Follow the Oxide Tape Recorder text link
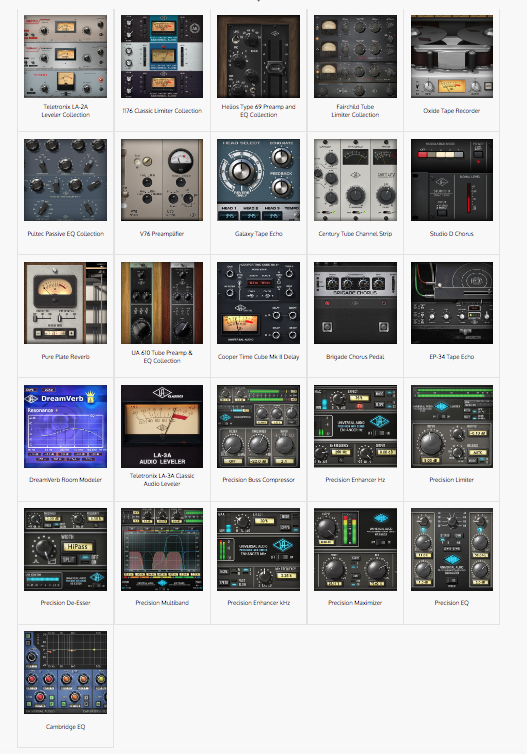The height and width of the screenshot is (754, 527). click(x=452, y=111)
